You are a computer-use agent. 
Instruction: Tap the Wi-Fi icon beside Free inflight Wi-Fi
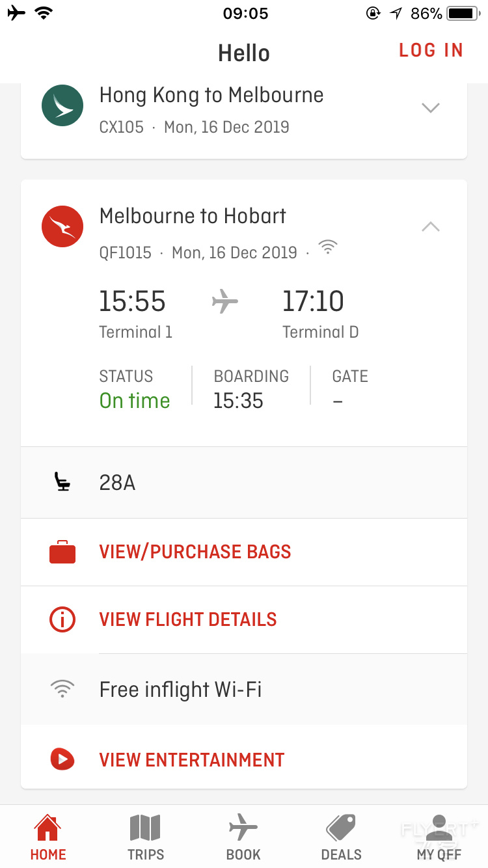(62, 688)
